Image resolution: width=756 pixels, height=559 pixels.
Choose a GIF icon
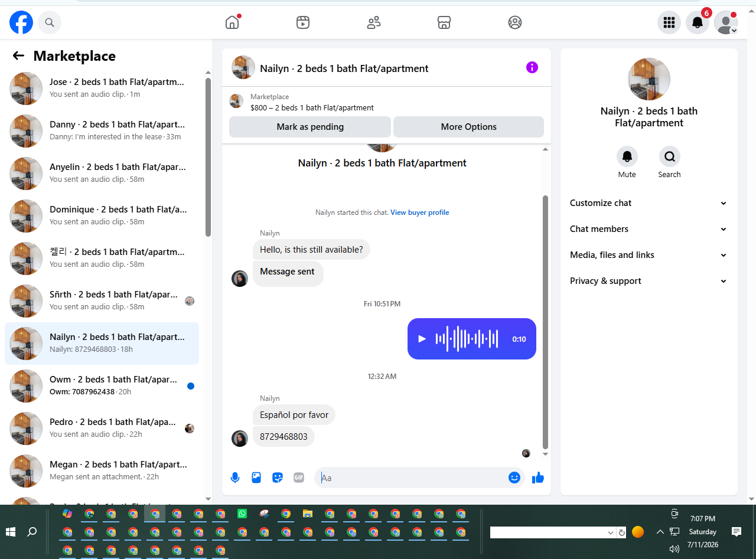[x=299, y=478]
